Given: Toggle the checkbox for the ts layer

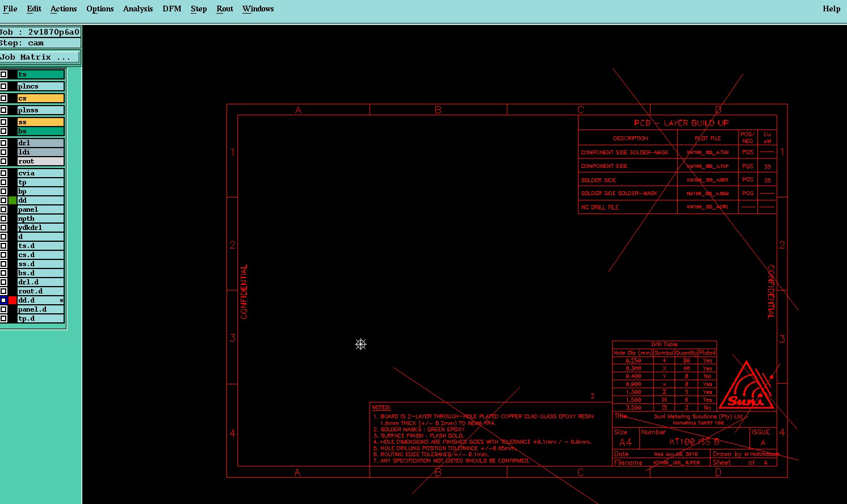Looking at the screenshot, I should pos(3,74).
